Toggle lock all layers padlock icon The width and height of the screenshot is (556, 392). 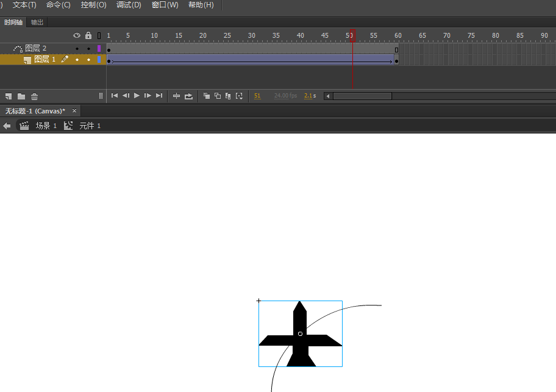click(x=88, y=35)
